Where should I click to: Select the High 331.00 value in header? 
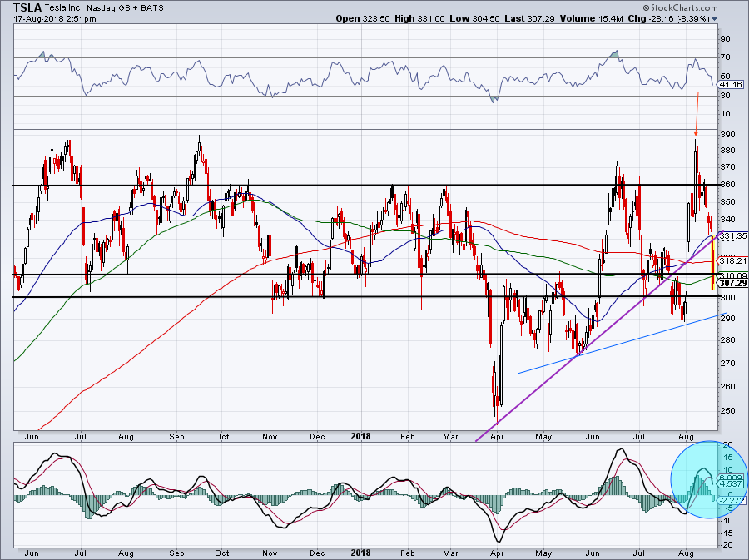(x=419, y=18)
